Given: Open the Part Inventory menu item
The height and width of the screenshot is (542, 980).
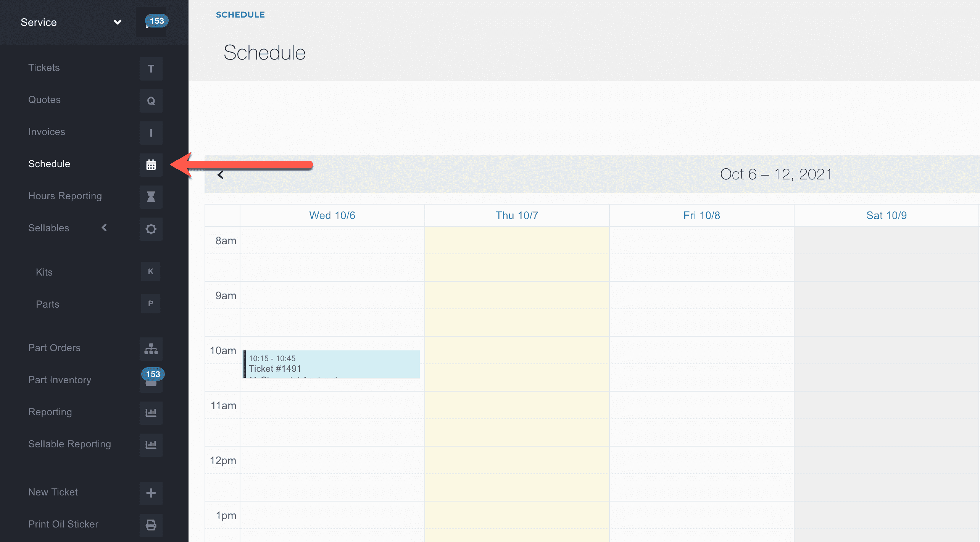Looking at the screenshot, I should tap(60, 380).
